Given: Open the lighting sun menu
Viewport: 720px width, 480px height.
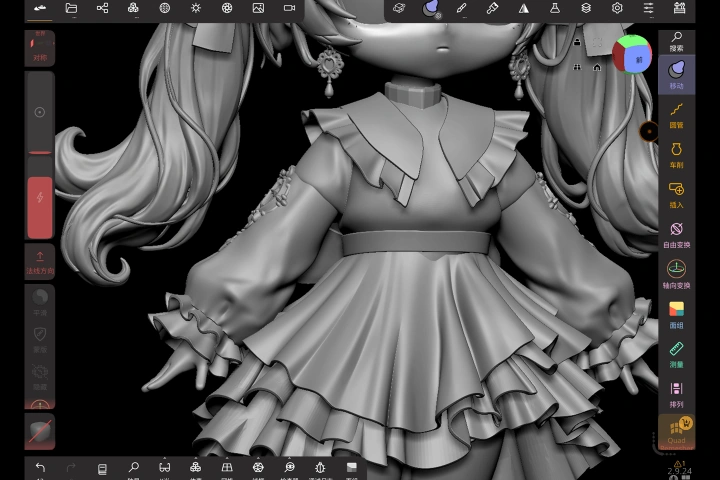Looking at the screenshot, I should coord(196,8).
